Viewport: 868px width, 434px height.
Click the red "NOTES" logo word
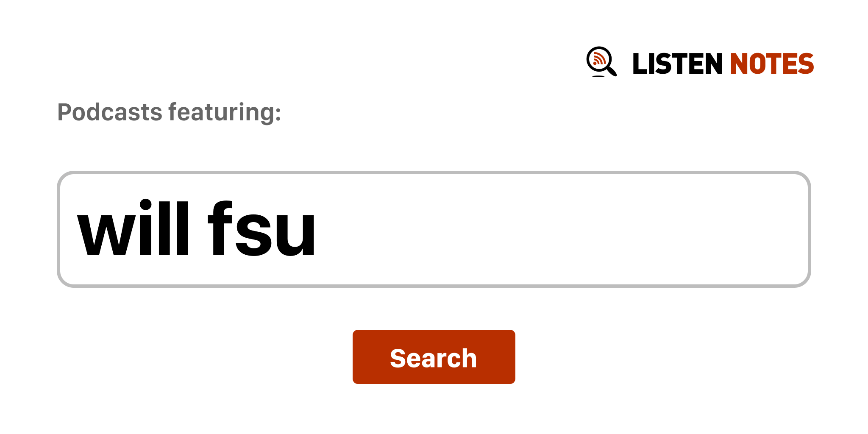click(x=771, y=64)
